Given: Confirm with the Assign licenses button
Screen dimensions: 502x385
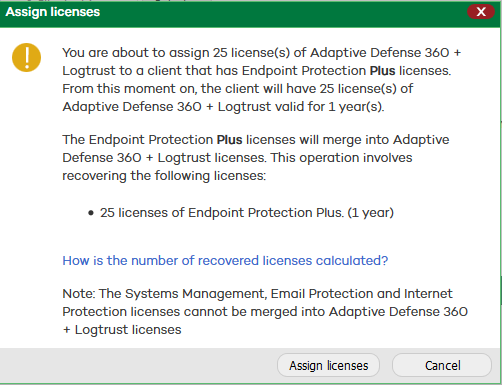Looking at the screenshot, I should tap(328, 365).
